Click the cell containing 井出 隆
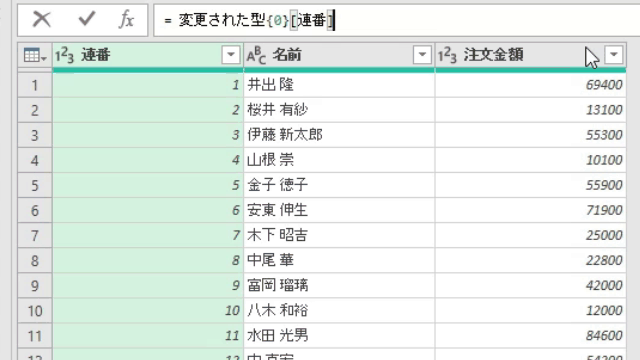640x360 pixels. [339, 85]
